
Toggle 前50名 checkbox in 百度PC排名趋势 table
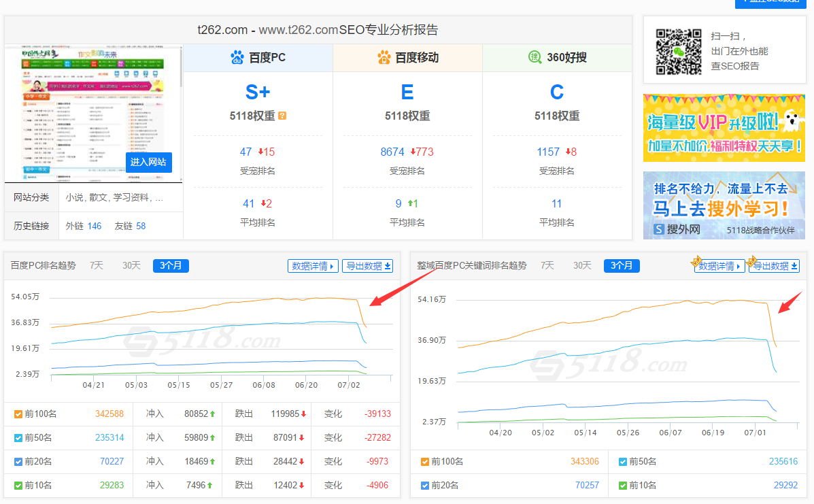coord(18,438)
